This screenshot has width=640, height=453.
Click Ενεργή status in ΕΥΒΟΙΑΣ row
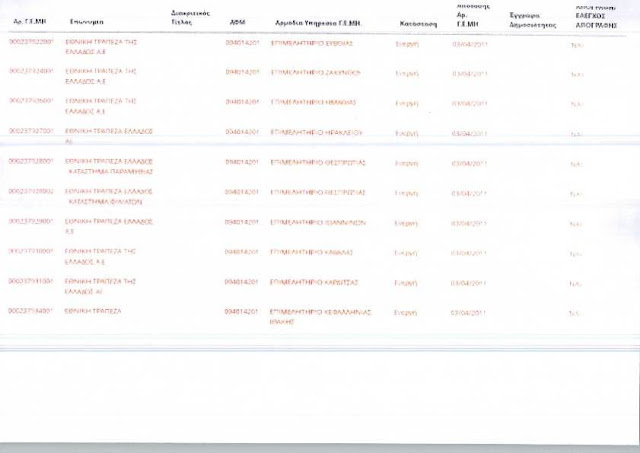click(407, 44)
